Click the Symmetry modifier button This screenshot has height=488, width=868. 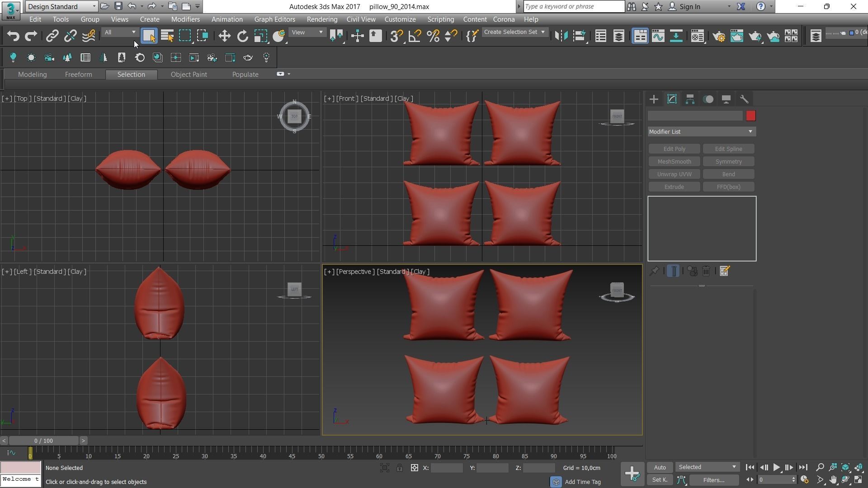(x=728, y=161)
